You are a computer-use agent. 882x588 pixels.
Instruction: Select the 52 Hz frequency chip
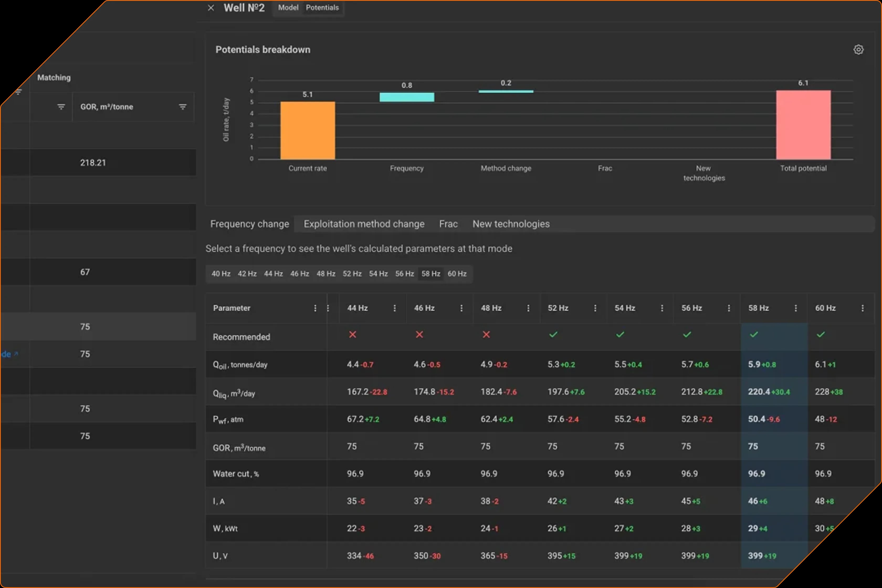tap(352, 274)
